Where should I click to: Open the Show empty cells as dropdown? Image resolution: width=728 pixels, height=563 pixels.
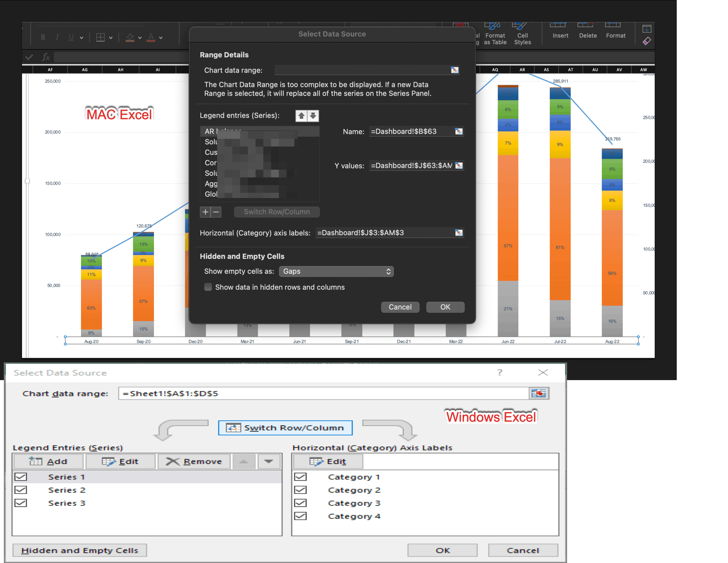click(336, 271)
